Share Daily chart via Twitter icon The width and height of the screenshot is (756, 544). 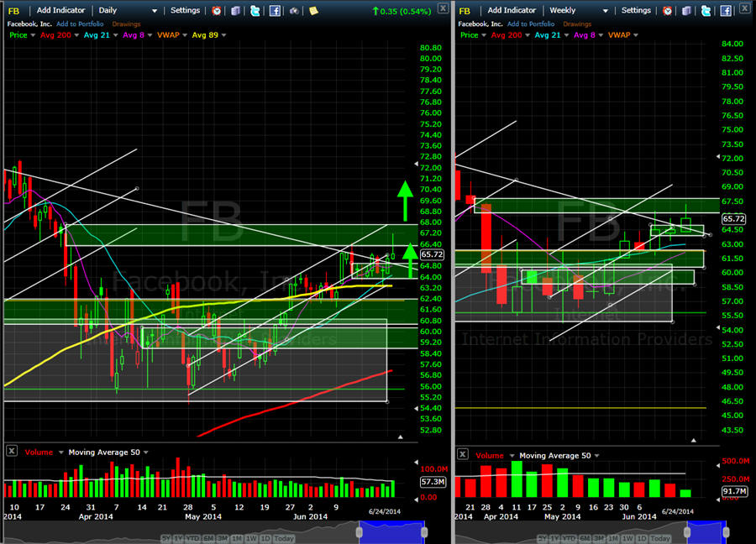click(x=255, y=11)
